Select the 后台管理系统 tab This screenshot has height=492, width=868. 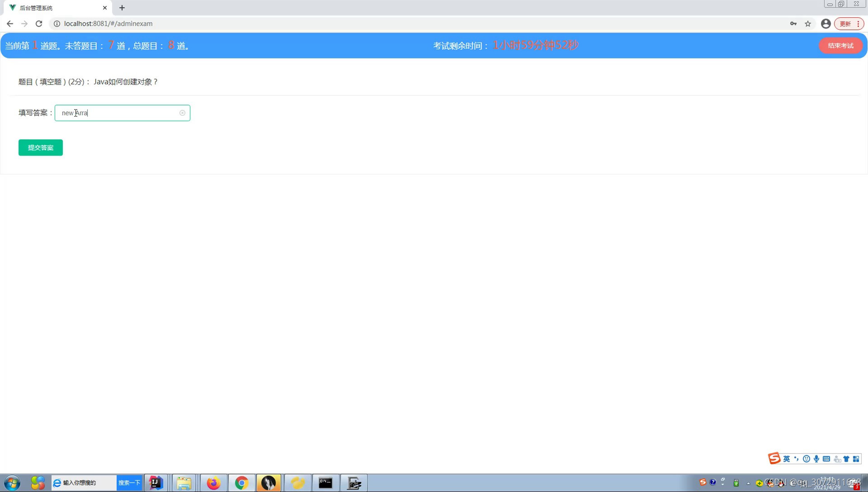[58, 8]
